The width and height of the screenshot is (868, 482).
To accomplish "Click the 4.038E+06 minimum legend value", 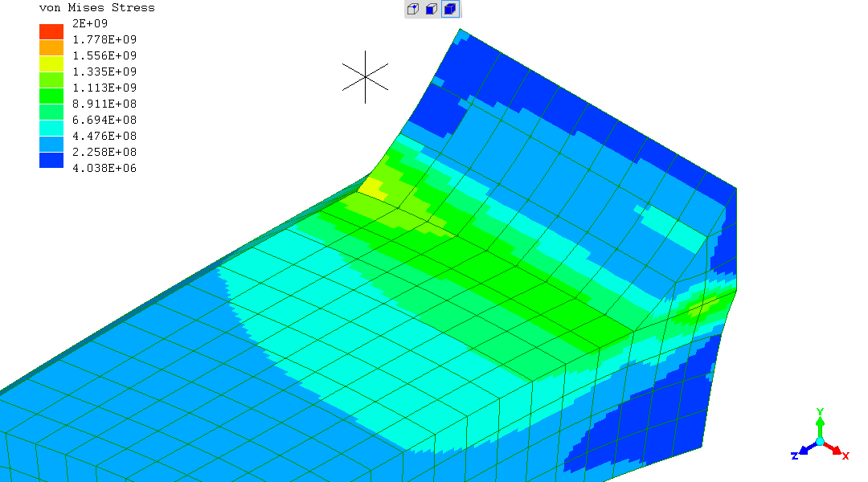I will tap(104, 168).
